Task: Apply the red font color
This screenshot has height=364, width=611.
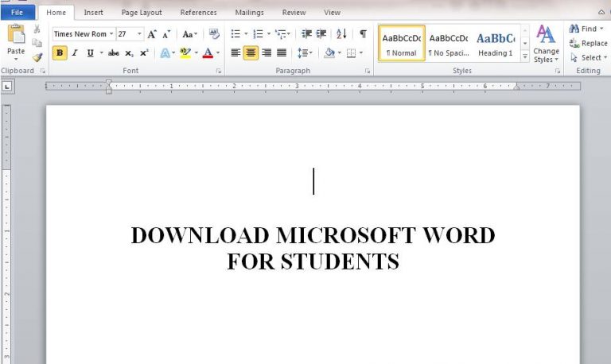Action: tap(208, 53)
